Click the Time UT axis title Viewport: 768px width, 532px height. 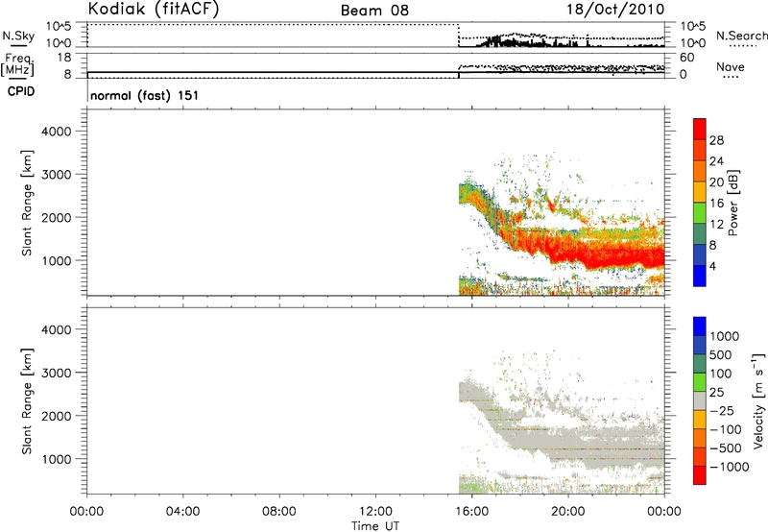375,525
